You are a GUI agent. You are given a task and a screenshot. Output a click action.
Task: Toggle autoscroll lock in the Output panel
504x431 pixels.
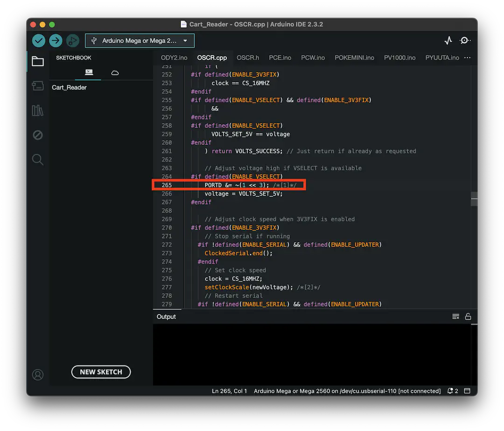[x=469, y=316]
